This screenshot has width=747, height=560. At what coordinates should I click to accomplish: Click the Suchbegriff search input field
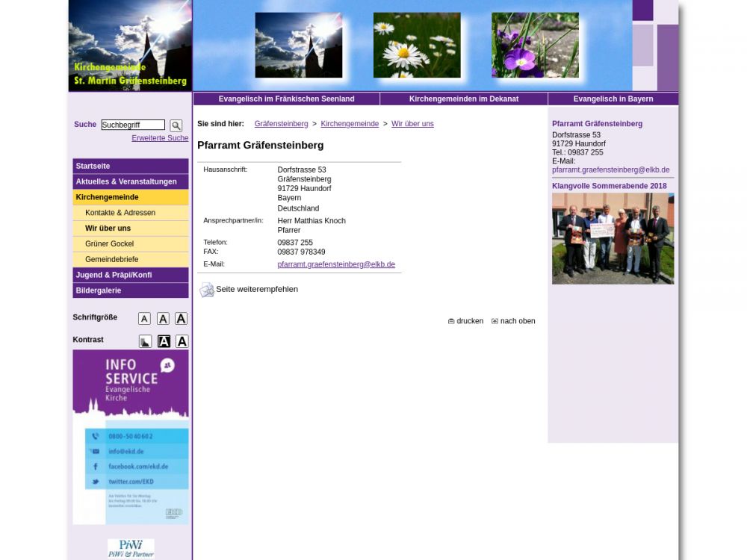pos(133,125)
